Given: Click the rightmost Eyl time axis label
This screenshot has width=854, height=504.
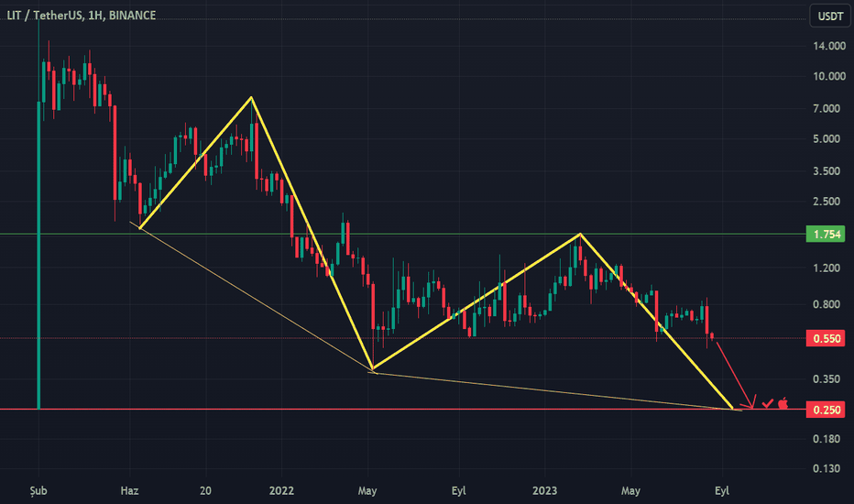Looking at the screenshot, I should coord(722,490).
